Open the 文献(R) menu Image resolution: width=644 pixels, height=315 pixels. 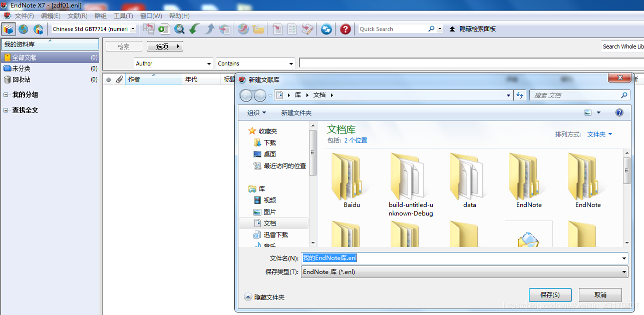click(x=77, y=16)
